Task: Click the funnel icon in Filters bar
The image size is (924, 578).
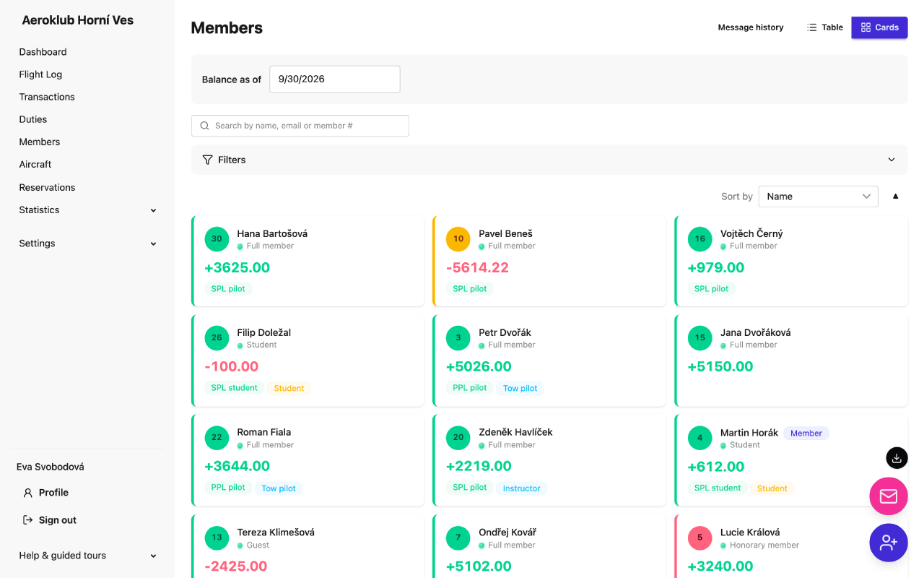Action: click(207, 160)
